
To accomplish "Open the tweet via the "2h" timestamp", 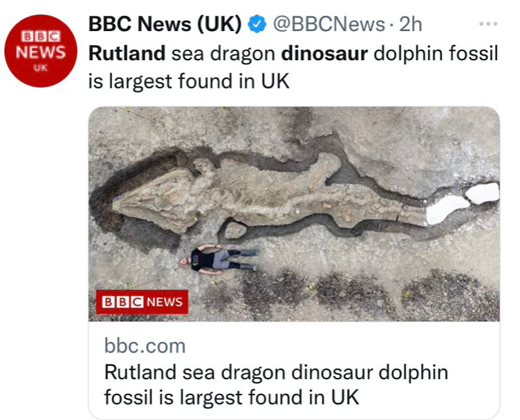I will click(411, 24).
